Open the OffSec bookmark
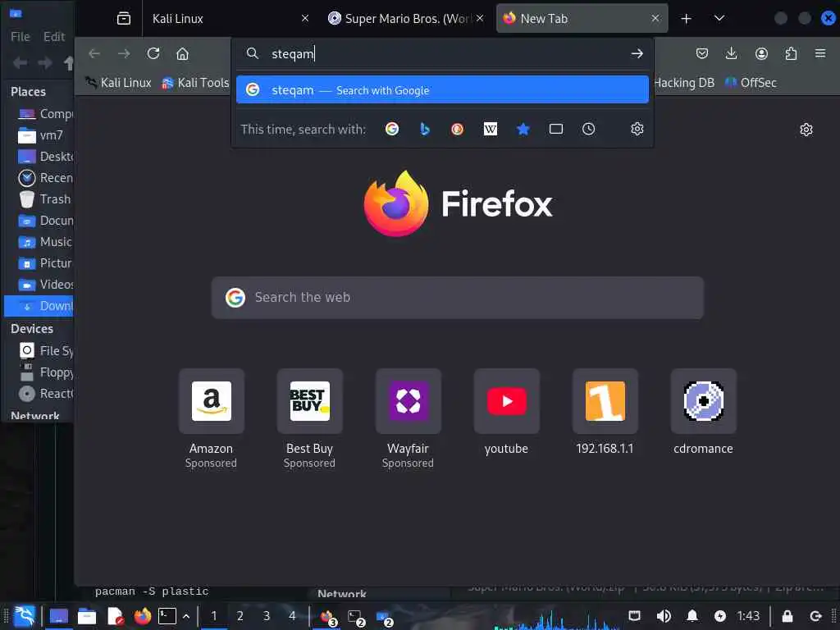The width and height of the screenshot is (840, 630). coord(751,83)
